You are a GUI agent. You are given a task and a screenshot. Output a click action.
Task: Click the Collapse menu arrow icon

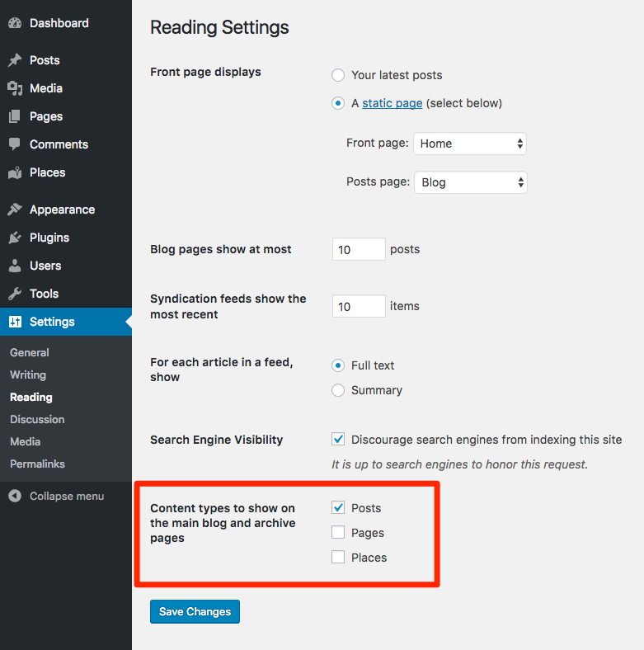click(15, 497)
